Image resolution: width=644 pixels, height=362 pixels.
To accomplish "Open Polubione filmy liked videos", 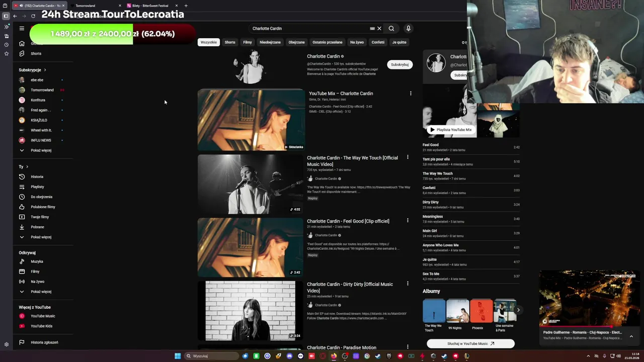I will click(43, 207).
